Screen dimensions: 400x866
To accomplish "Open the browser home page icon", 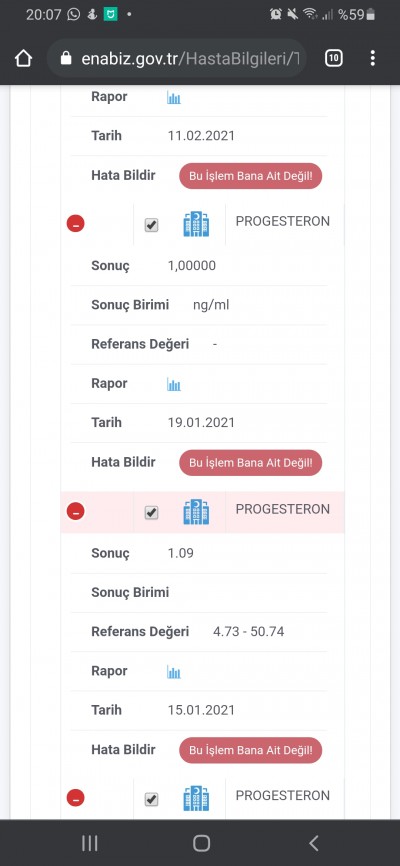I will 23,58.
